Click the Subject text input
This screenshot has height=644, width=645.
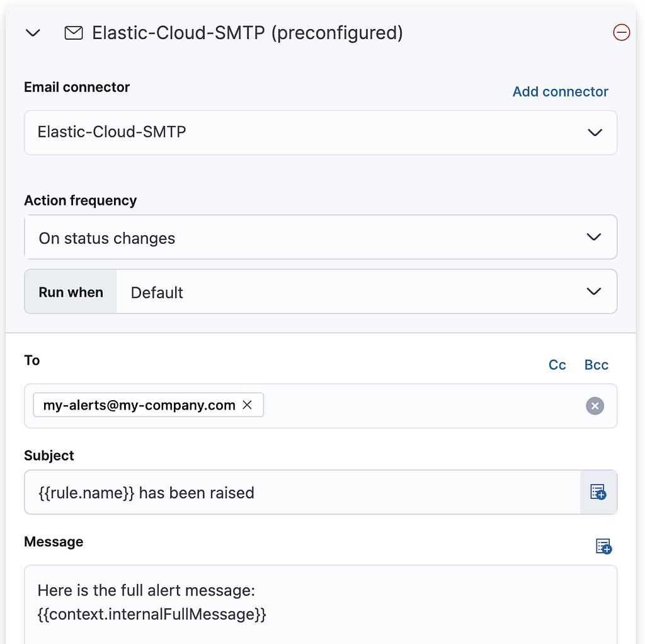(302, 492)
